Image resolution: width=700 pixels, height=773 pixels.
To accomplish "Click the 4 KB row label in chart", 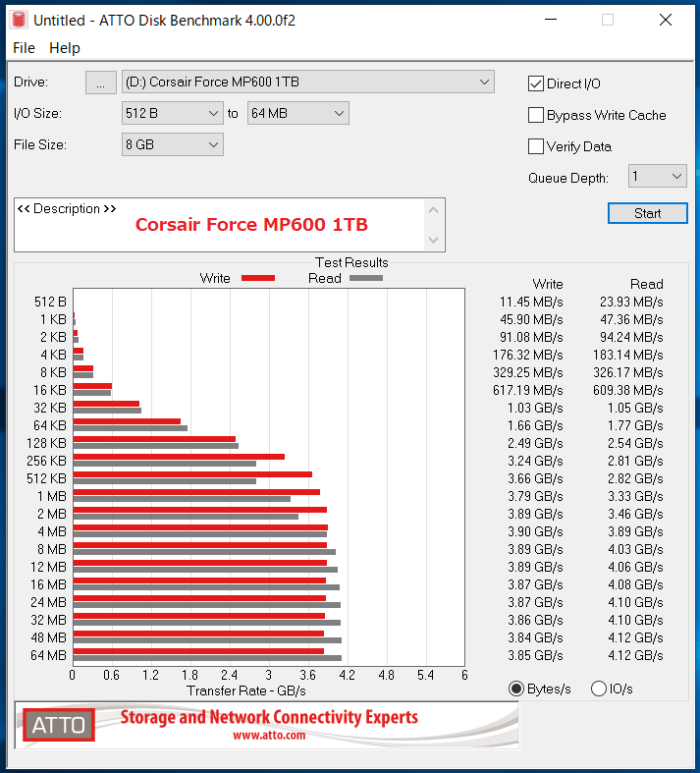I will 53,355.
